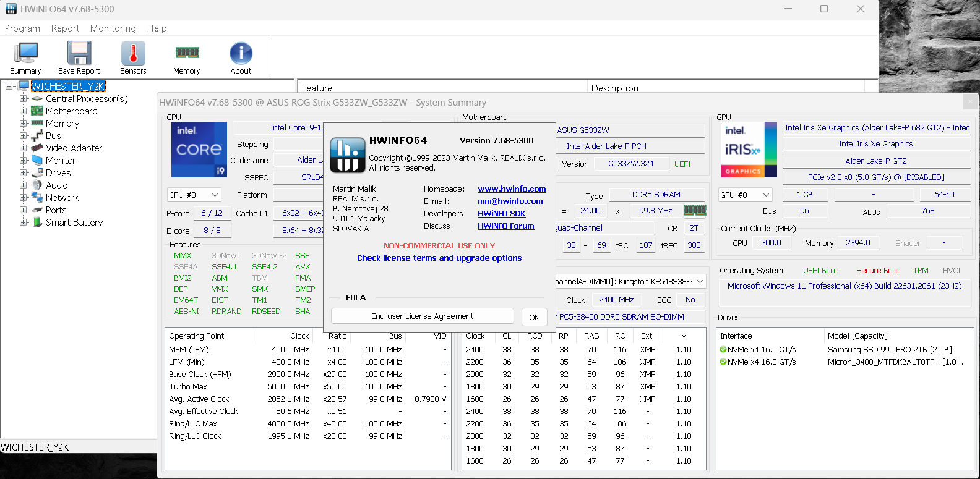The width and height of the screenshot is (980, 479).
Task: Select the Drives tree icon
Action: coord(37,172)
